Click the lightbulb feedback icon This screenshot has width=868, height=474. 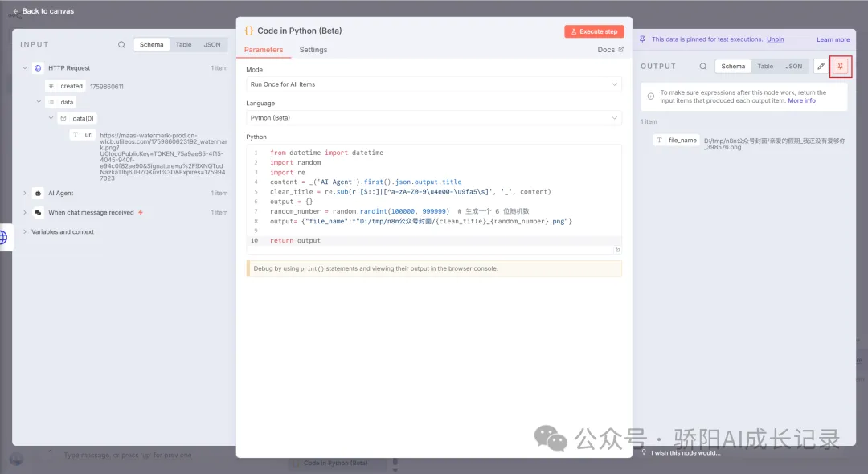tap(644, 452)
